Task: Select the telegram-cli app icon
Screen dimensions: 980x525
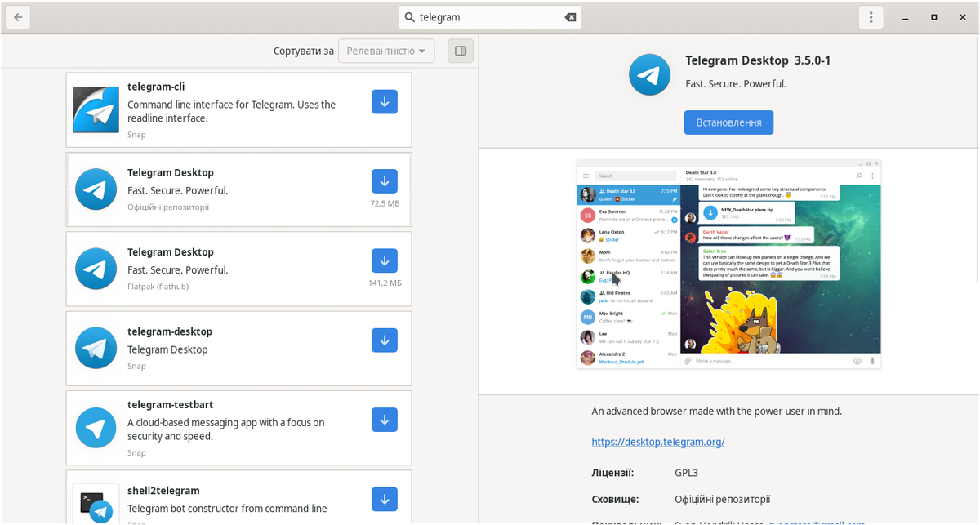Action: point(96,109)
